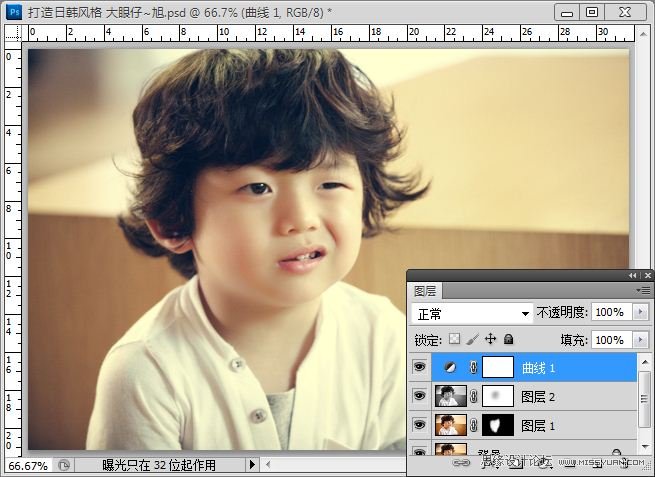Click the 不透明度 100% value field
Screen dimensions: 655x477
point(613,312)
